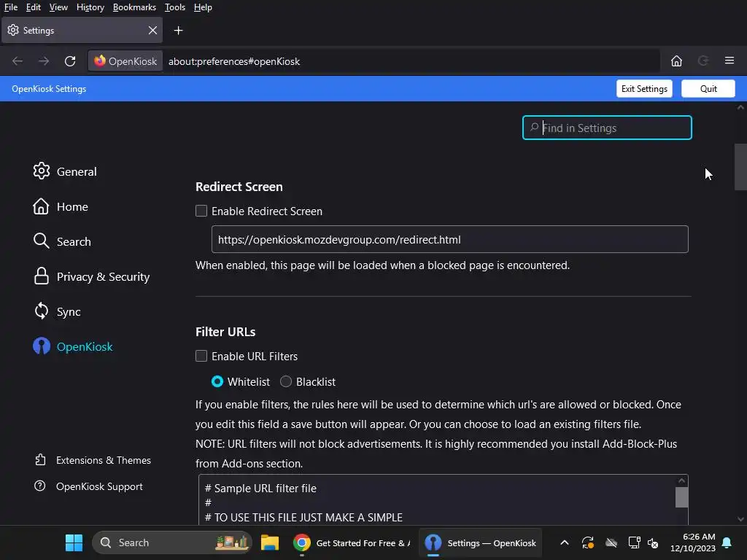
Task: Click the filter textarea scroll up arrow
Action: (x=682, y=481)
